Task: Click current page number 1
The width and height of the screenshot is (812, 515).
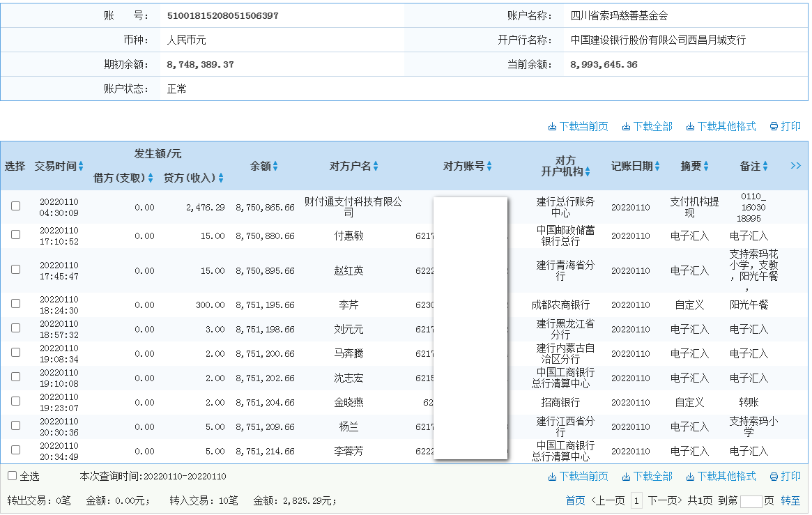Action: coord(636,500)
